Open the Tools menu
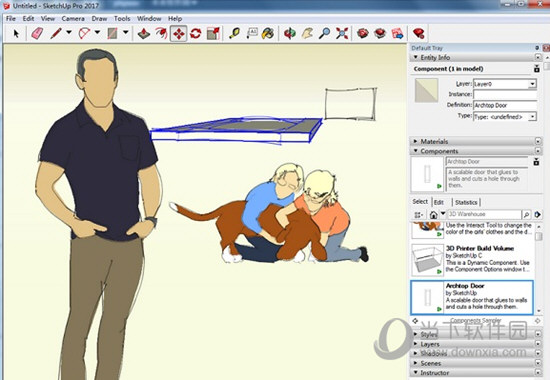Screen dimensions: 550x380 point(122,19)
